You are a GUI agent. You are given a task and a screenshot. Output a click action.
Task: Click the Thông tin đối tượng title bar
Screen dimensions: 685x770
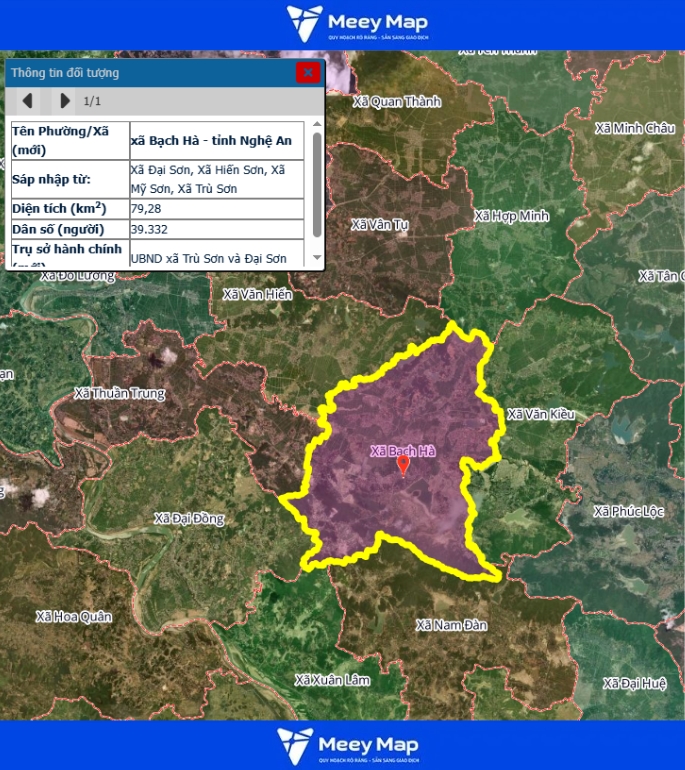coord(150,72)
